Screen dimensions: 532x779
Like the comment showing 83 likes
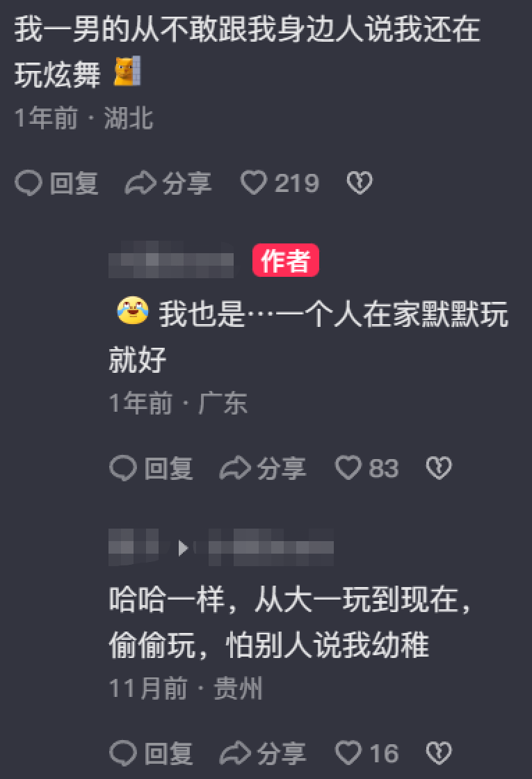tap(367, 468)
